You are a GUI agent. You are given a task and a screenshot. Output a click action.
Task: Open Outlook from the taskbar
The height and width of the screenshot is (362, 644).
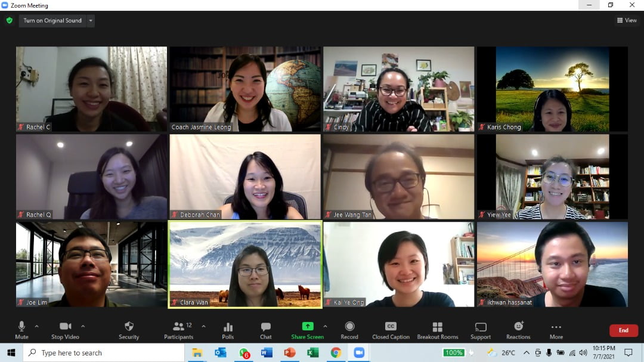[x=220, y=352]
